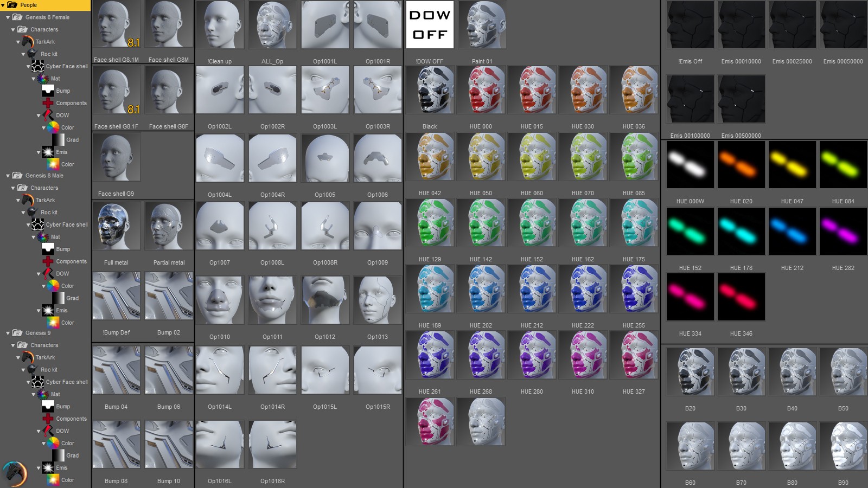Collapse the Emis node under Genesis 8 Female
The image size is (868, 488).
tap(39, 152)
